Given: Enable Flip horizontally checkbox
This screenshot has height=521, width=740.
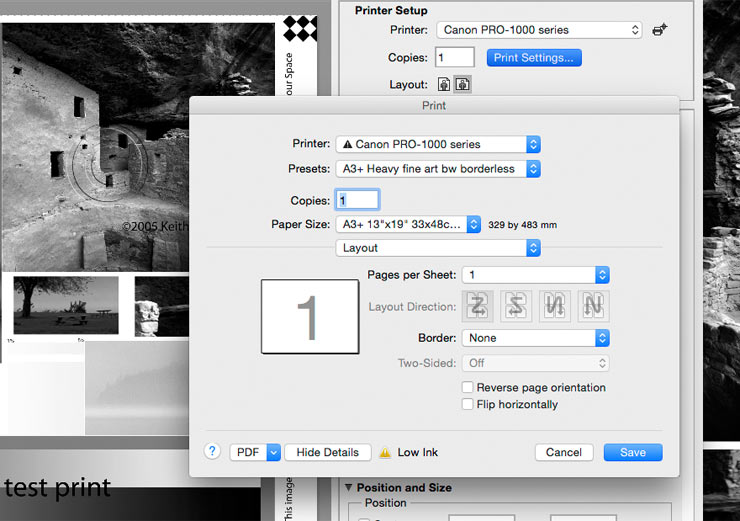Looking at the screenshot, I should [x=467, y=404].
